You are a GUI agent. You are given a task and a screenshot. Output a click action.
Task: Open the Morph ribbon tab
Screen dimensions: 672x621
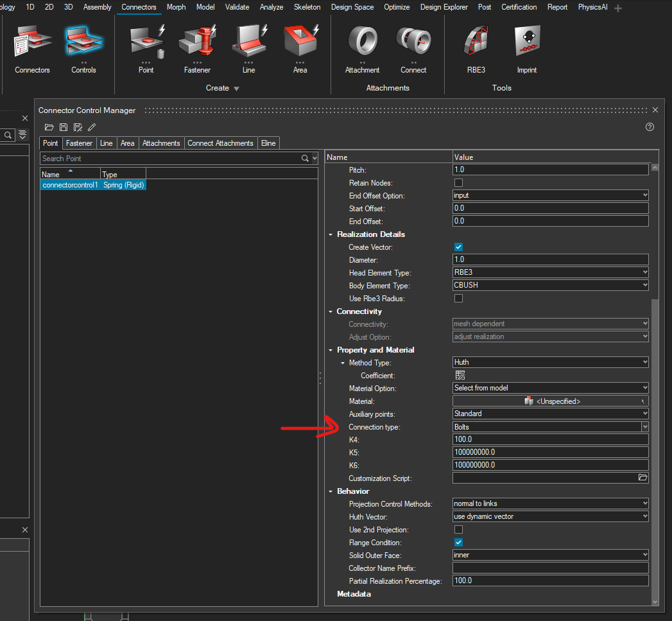click(176, 7)
